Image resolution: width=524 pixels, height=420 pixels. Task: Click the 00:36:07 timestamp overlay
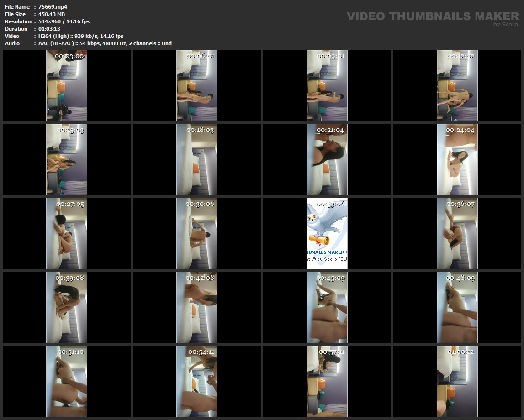coord(460,204)
